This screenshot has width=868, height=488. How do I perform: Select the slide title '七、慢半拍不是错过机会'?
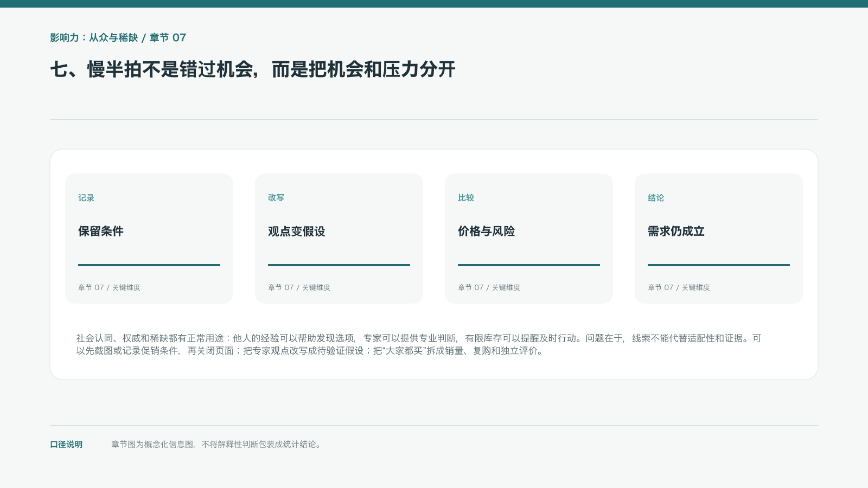point(253,69)
